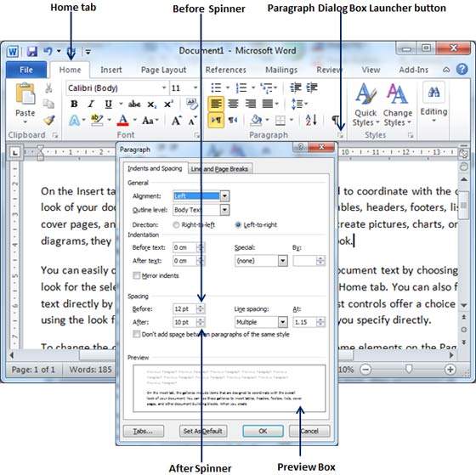Enable the Mirror indents checkbox
This screenshot has width=476, height=475.
pos(137,275)
